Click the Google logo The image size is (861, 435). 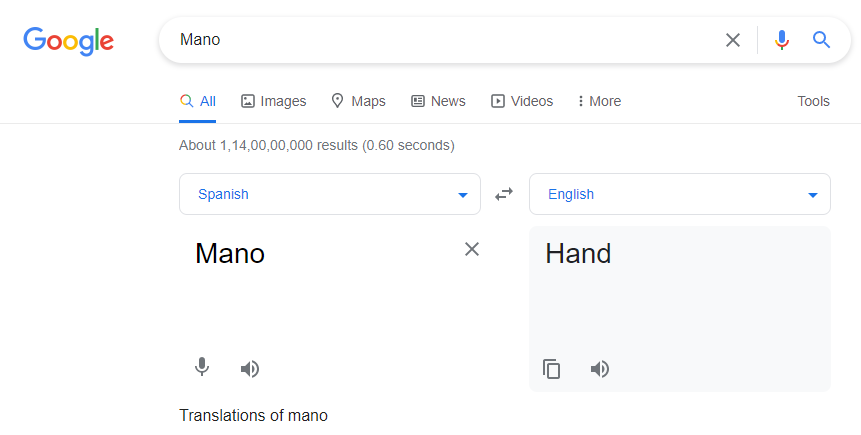pos(68,41)
